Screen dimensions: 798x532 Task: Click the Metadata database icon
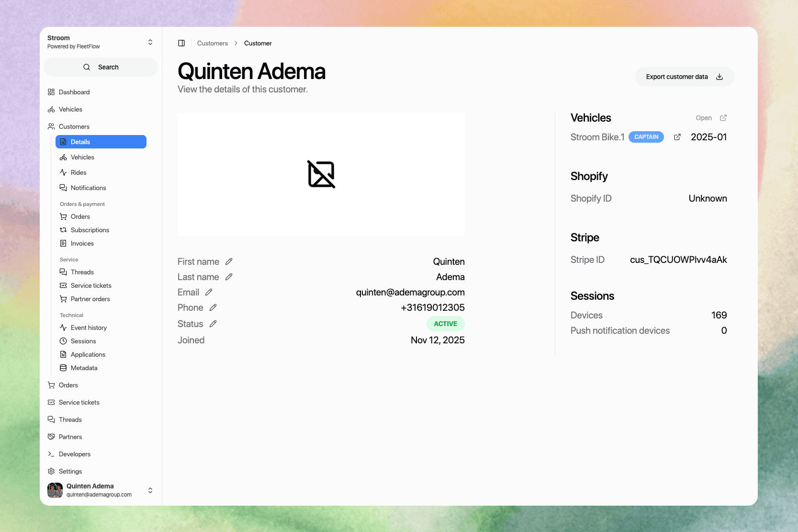click(64, 368)
